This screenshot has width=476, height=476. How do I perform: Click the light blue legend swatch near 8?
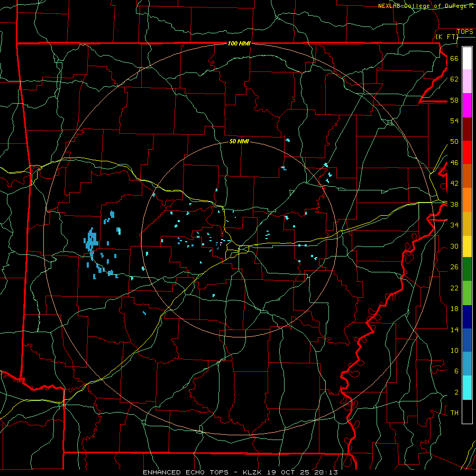(467, 363)
